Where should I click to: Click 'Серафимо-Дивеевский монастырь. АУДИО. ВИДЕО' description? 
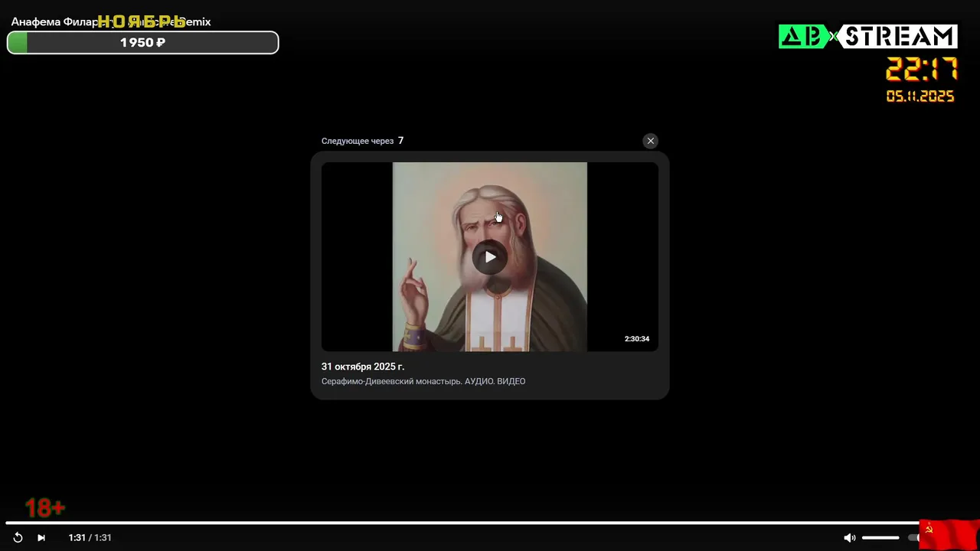423,381
